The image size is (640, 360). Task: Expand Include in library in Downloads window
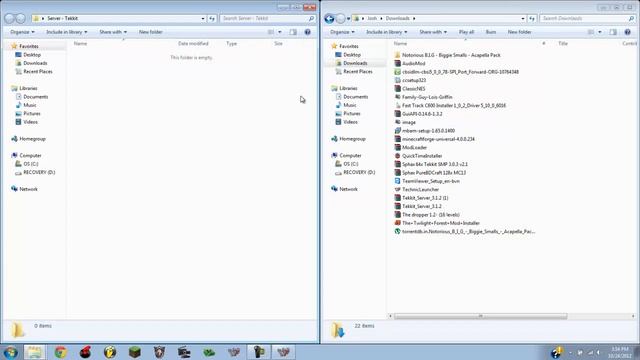386,32
